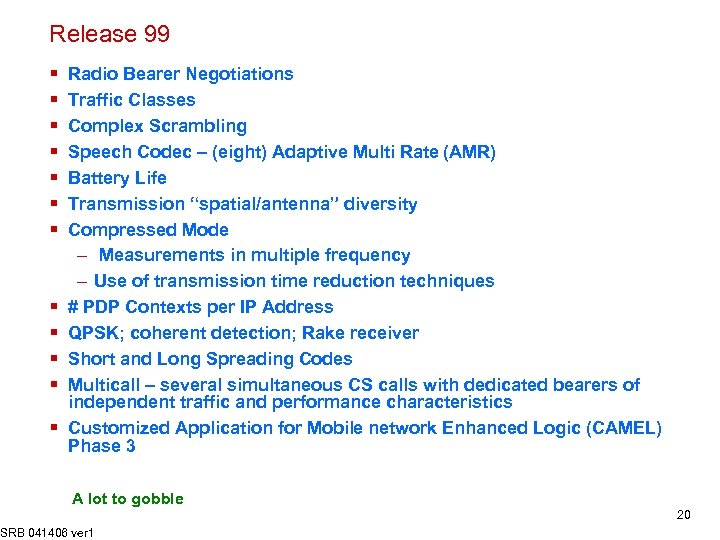Screen dimensions: 720x540
Task: Click on "Complex Scrambling" text
Action: click(157, 126)
